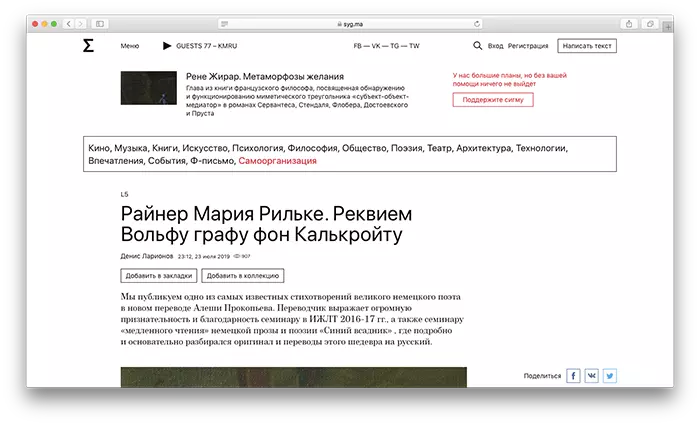This screenshot has width=700, height=425.
Task: Click Safari's share icon in toolbar
Action: click(x=628, y=23)
